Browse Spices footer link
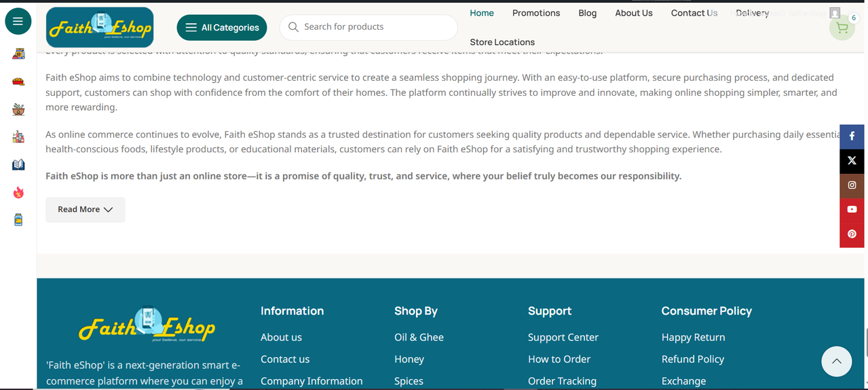 tap(409, 381)
